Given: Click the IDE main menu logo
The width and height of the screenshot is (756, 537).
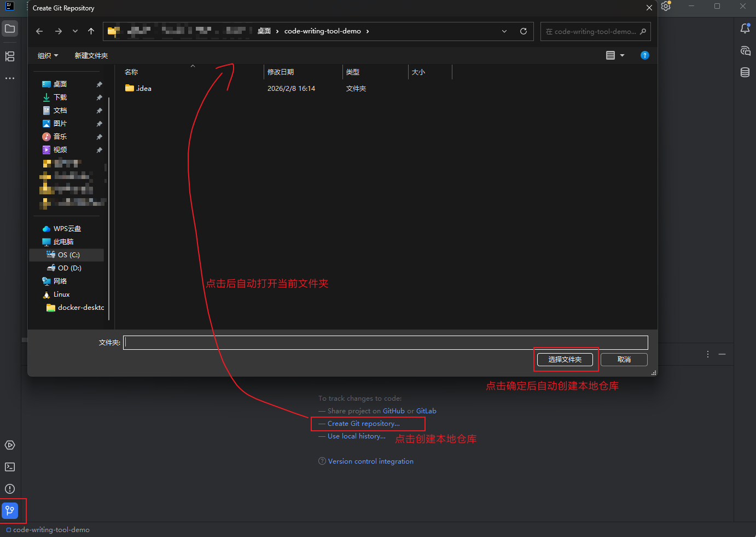Looking at the screenshot, I should 9,6.
